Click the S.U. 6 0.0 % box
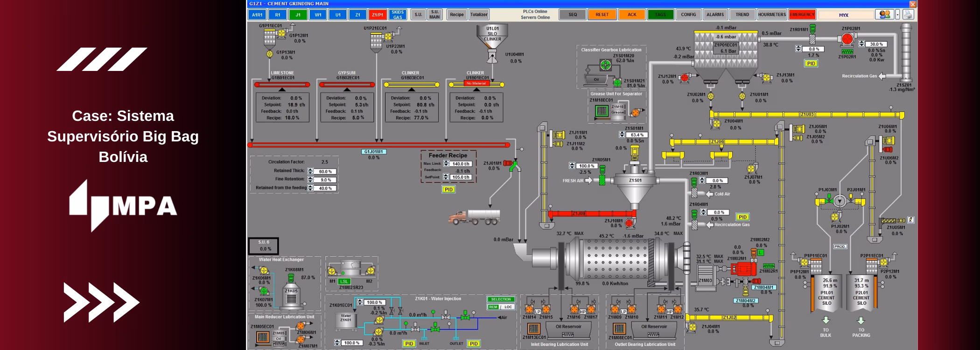The image size is (980, 350). [263, 246]
